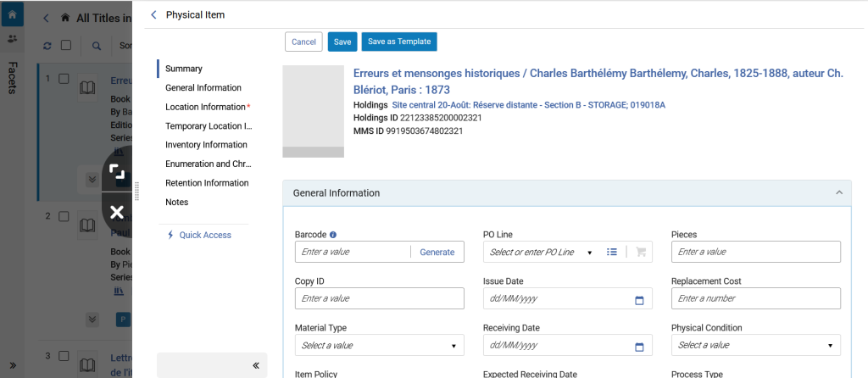Collapse the section navigation with double chevron

pos(256,365)
